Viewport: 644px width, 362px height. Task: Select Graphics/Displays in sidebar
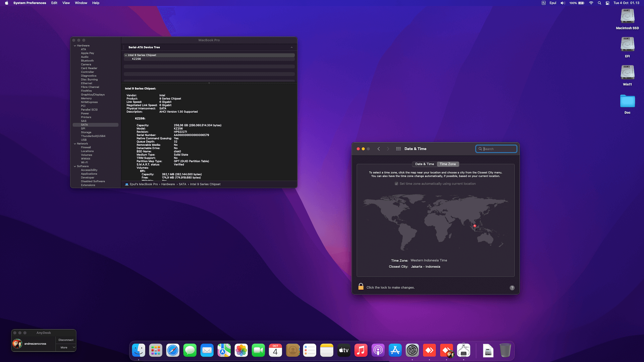[x=93, y=95]
